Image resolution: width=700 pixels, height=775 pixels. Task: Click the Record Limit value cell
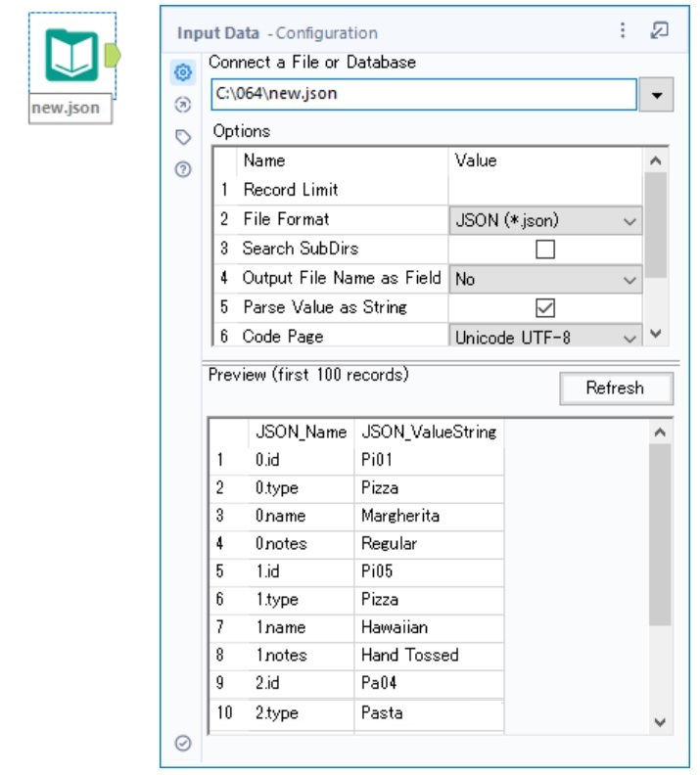click(545, 190)
